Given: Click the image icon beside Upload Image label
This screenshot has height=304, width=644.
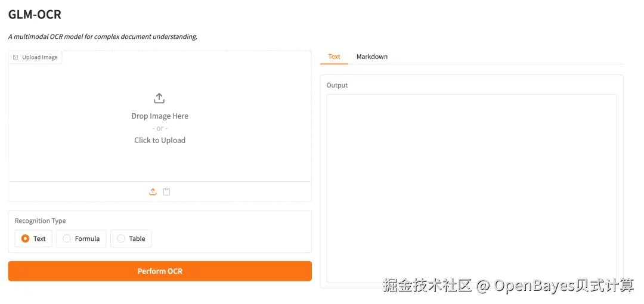Looking at the screenshot, I should pos(16,57).
